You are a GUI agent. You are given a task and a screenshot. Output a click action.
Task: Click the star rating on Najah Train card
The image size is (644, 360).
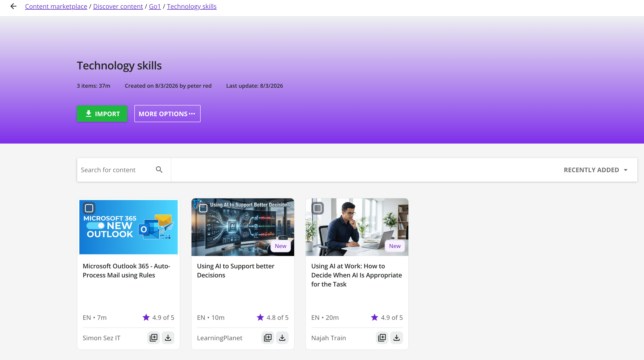pyautogui.click(x=375, y=317)
